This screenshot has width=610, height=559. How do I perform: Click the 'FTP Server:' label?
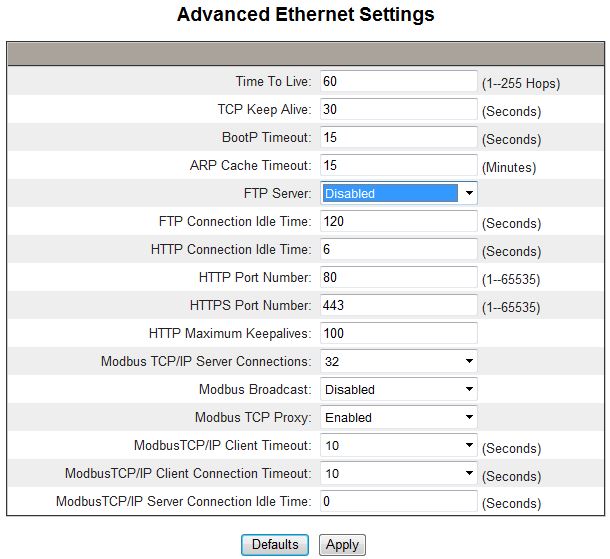tap(277, 193)
